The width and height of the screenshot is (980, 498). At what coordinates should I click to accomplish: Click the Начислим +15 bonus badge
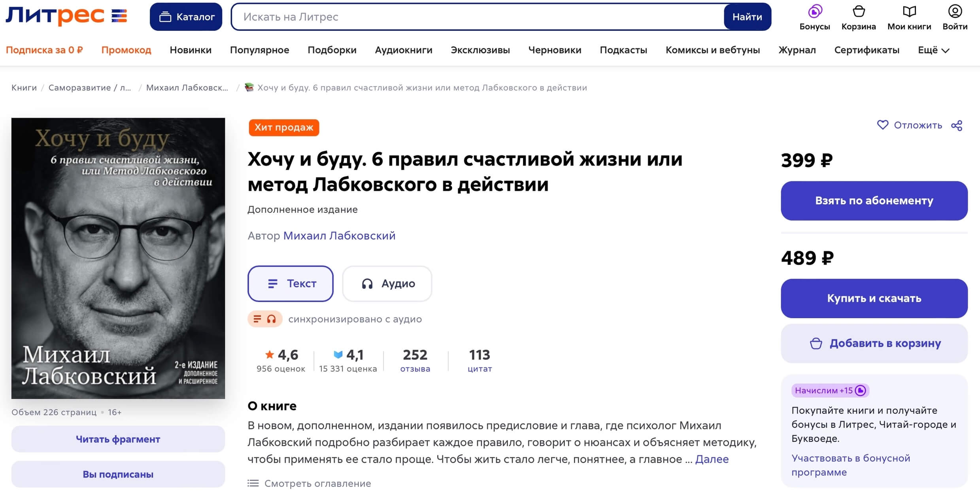coord(830,390)
